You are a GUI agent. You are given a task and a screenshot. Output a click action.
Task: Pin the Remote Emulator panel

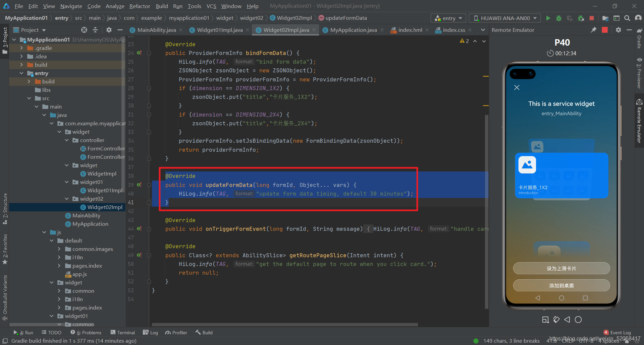coord(594,30)
